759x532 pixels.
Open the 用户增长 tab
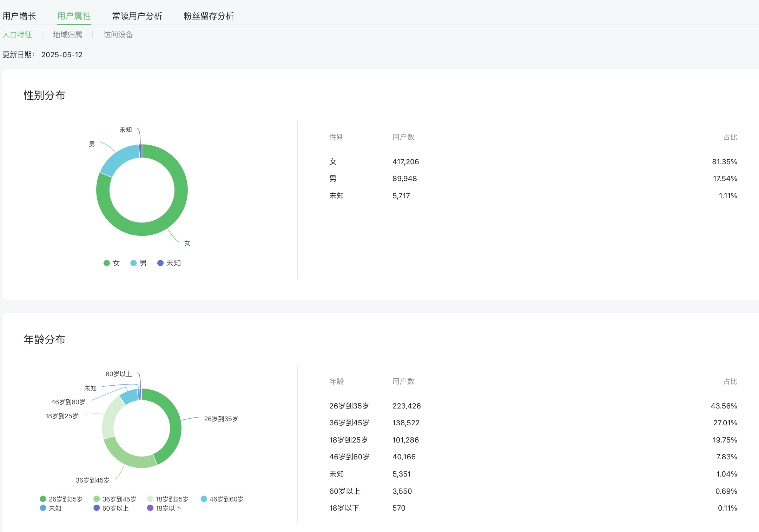point(19,16)
